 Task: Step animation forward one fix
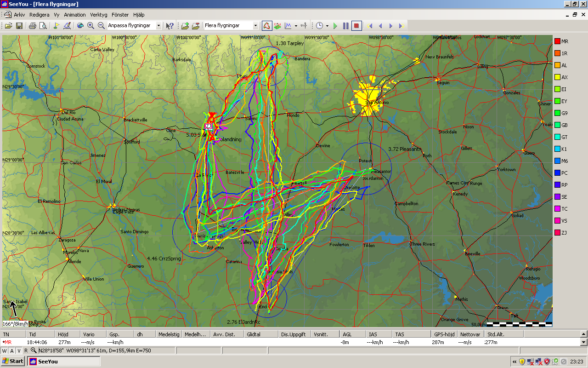pos(390,26)
